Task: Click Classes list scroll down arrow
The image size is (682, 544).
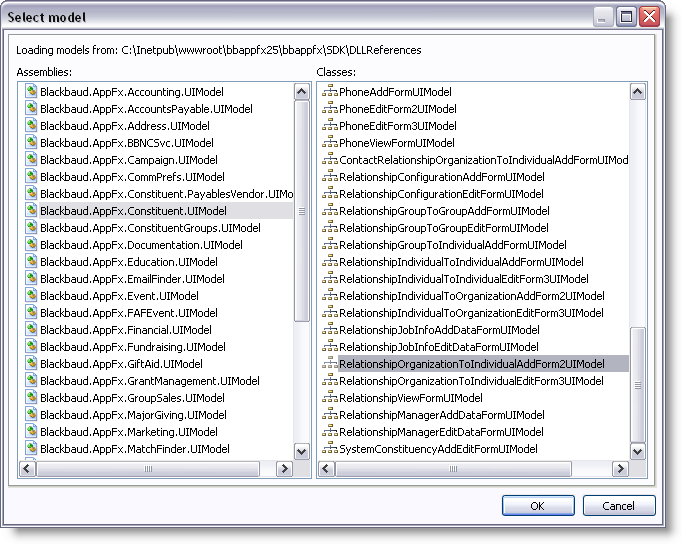Action: 638,451
